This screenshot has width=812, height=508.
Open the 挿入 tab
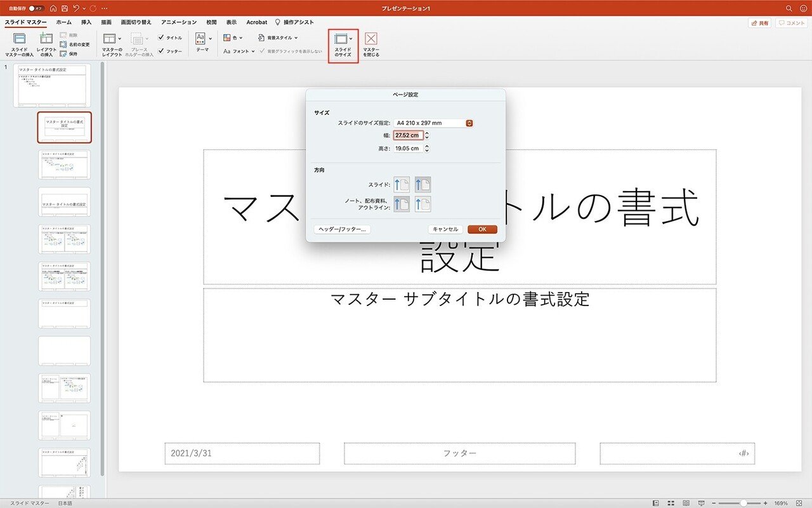(x=87, y=22)
